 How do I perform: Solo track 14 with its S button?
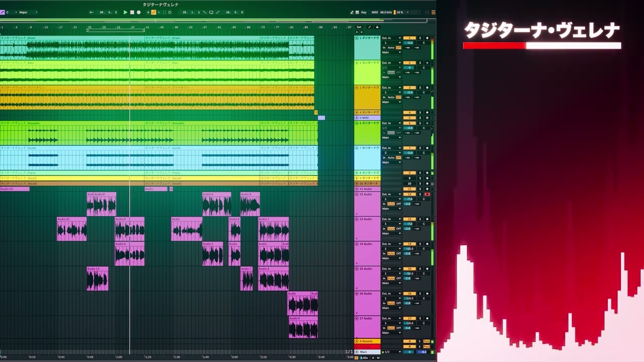click(x=420, y=244)
